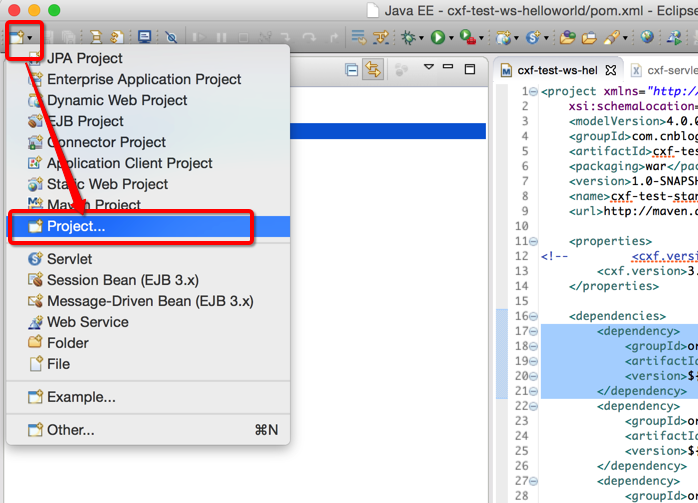Click the Open Type folder icon
The image size is (698, 503).
point(567,37)
